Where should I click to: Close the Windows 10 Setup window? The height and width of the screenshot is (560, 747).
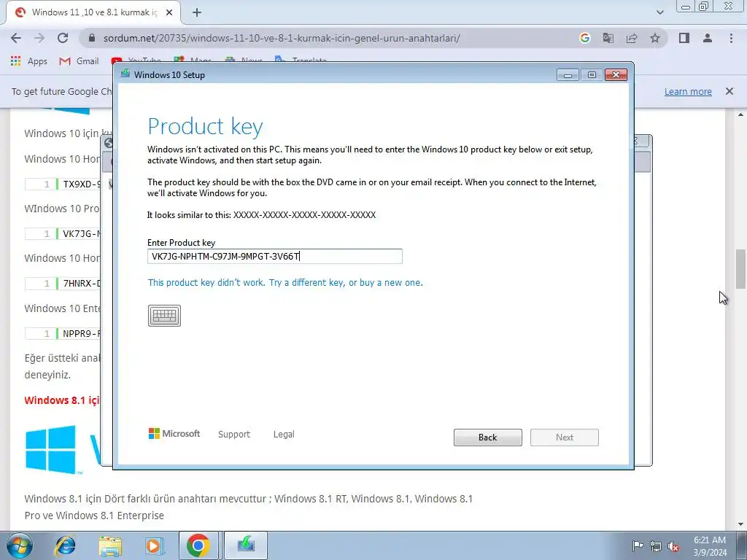(x=616, y=75)
